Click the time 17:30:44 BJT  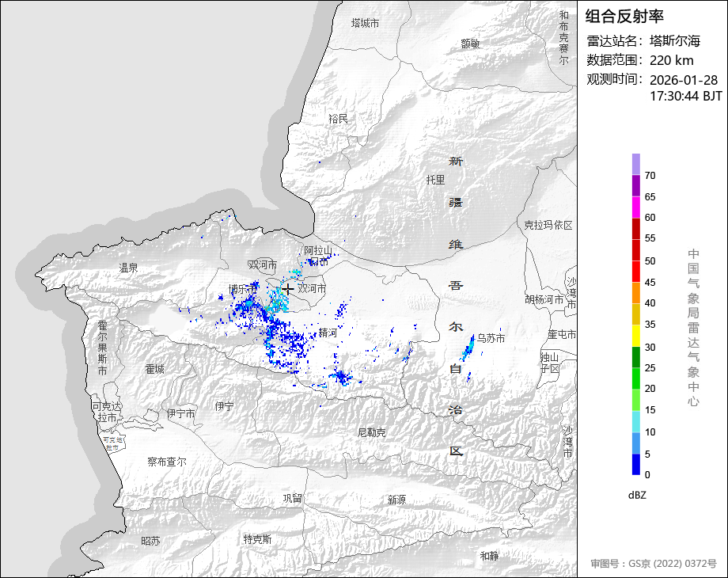click(686, 96)
